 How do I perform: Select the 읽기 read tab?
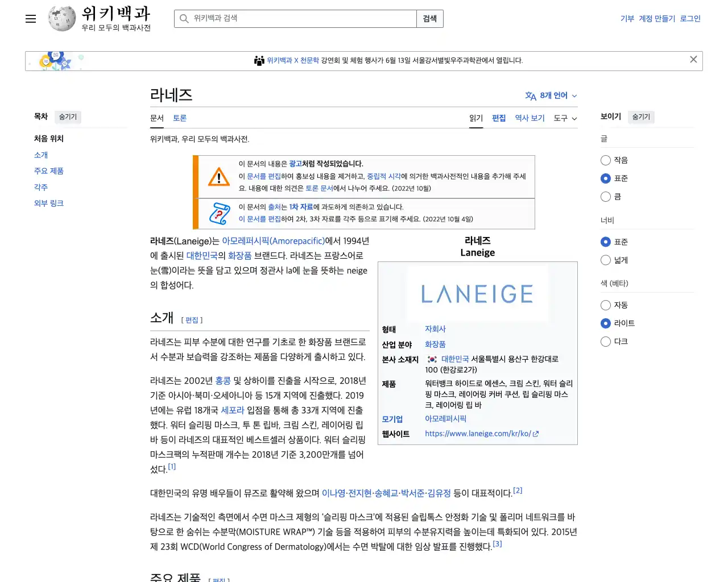(x=476, y=118)
